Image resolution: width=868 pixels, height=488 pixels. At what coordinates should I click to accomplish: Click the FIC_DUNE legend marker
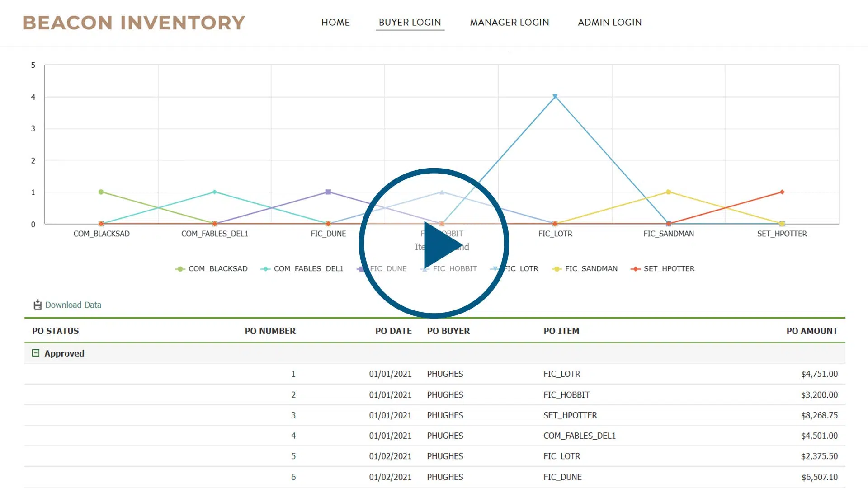[360, 268]
